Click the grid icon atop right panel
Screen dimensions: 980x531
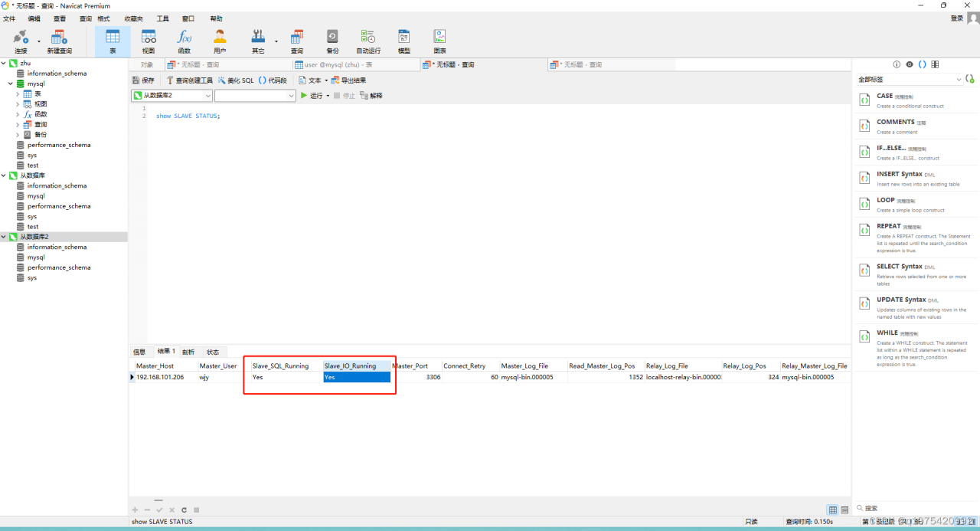point(935,64)
